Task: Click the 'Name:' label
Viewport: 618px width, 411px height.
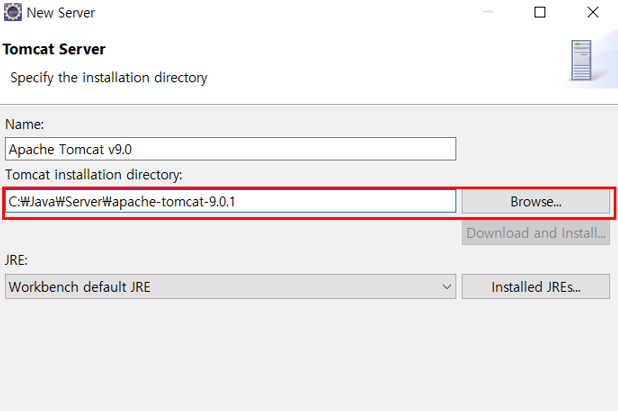Action: (24, 125)
